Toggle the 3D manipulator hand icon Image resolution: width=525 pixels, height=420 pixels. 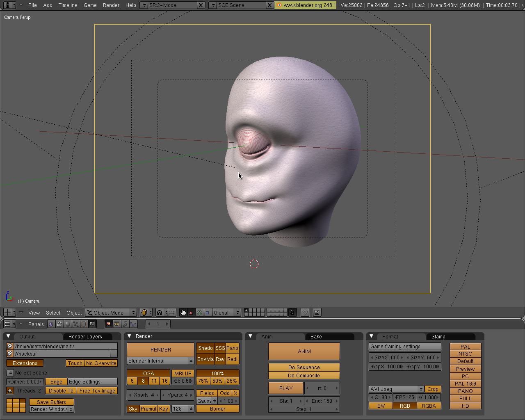coord(183,313)
